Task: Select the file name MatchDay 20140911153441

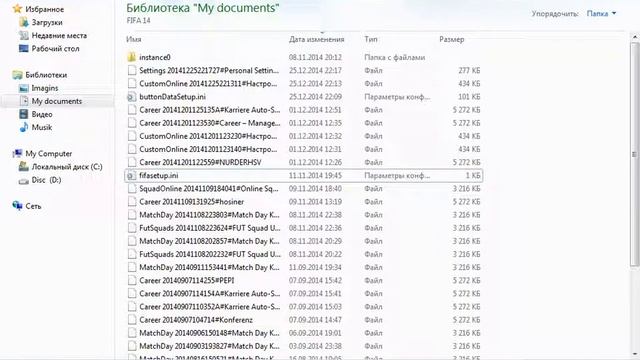Action: click(x=209, y=267)
